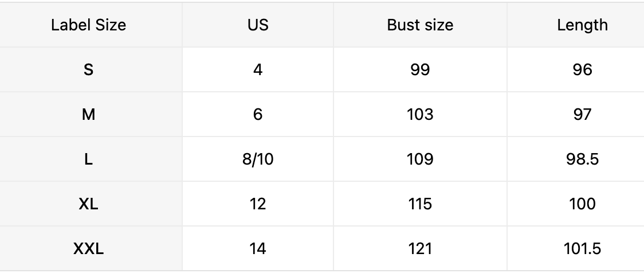Screen dimensions: 644x273
Task: Click the bust size 115 cell
Action: pyautogui.click(x=420, y=204)
